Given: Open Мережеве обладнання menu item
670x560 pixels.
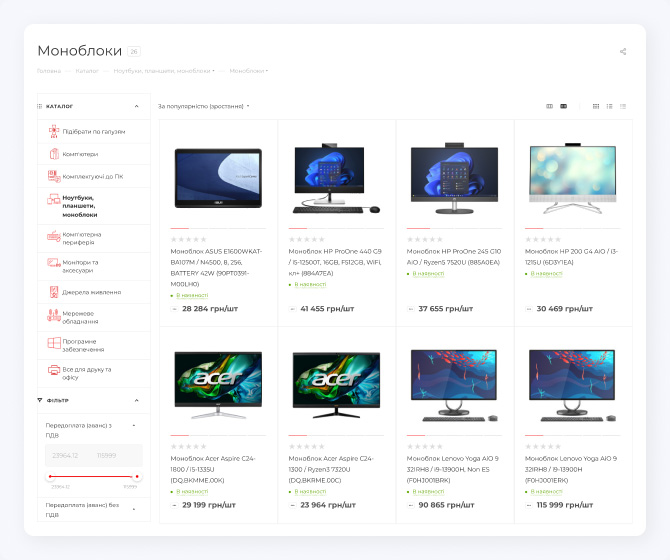Looking at the screenshot, I should (94, 317).
